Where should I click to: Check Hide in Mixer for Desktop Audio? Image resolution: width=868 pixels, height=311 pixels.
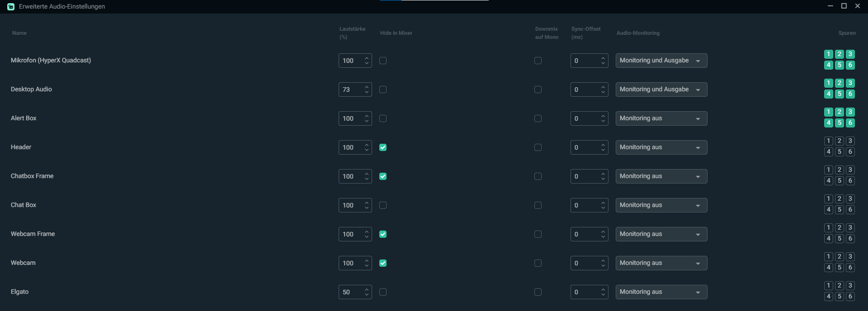tap(383, 90)
